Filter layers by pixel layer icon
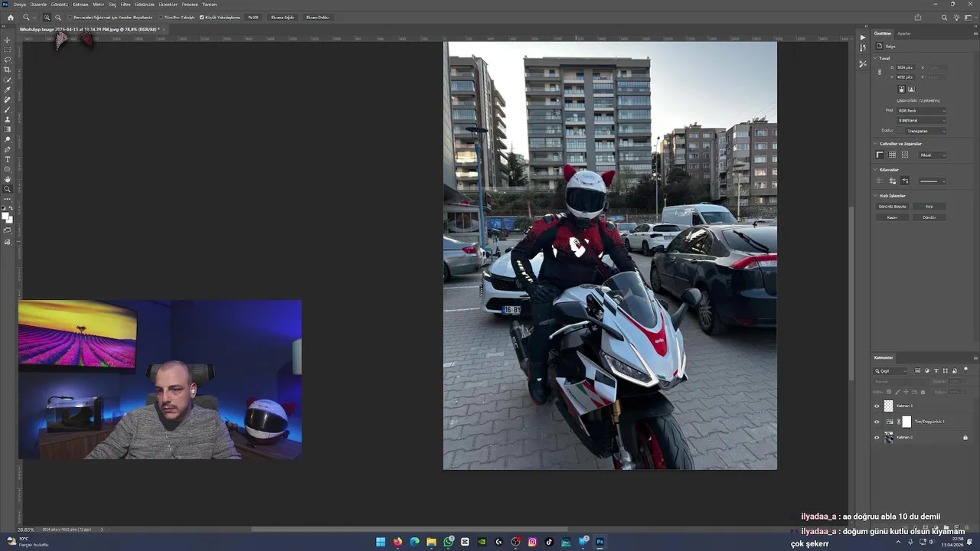The height and width of the screenshot is (551, 980). pos(918,371)
